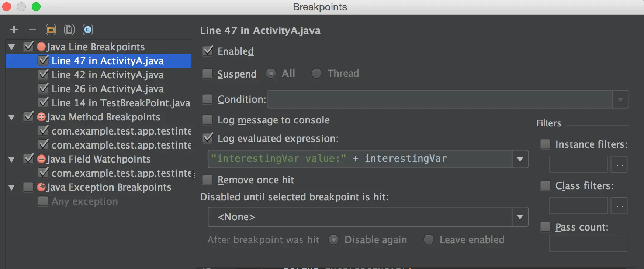The width and height of the screenshot is (644, 269).
Task: Click the group by file icon
Action: coord(69,30)
